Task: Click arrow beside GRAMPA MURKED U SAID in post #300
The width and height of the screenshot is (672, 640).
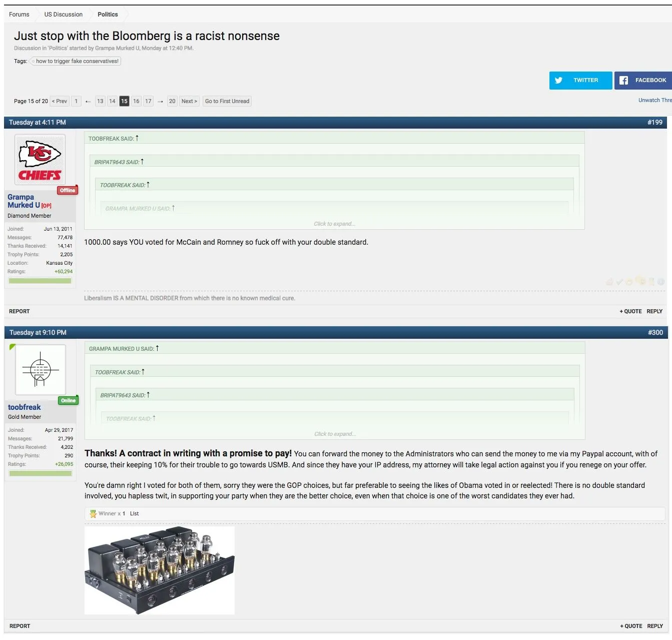Action: coord(157,348)
